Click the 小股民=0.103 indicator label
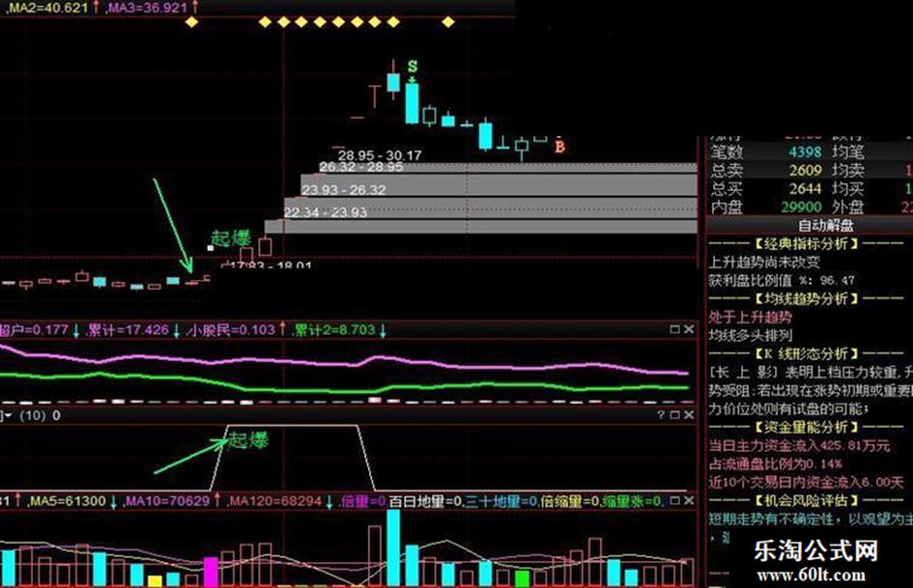The image size is (913, 588). click(232, 330)
